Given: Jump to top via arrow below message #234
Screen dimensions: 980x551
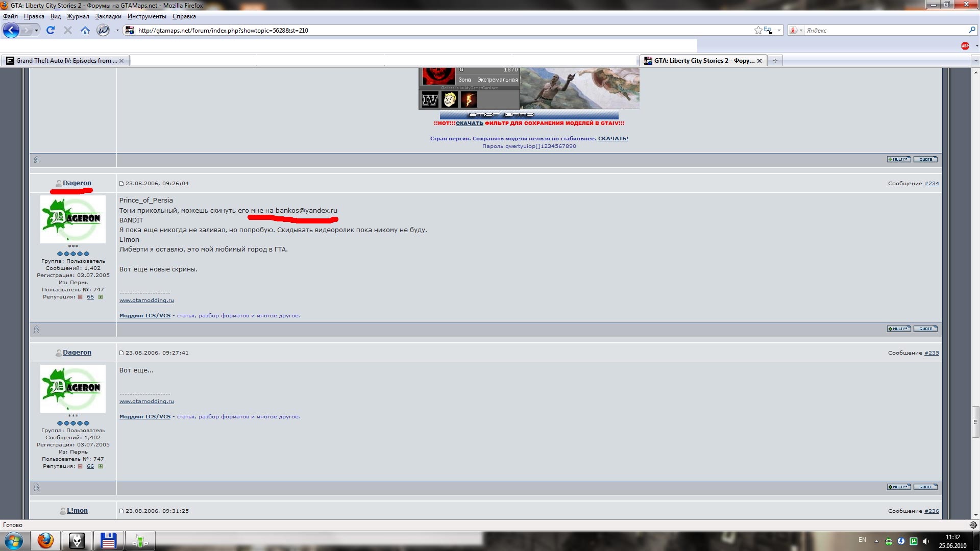Looking at the screenshot, I should tap(37, 329).
